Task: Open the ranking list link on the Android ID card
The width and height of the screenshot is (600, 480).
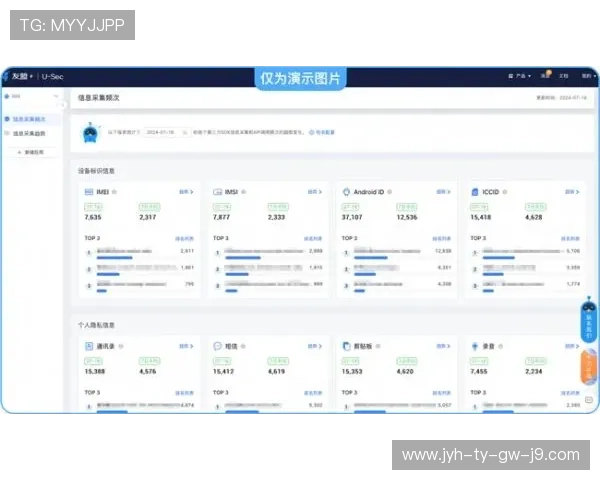Action: coord(442,238)
